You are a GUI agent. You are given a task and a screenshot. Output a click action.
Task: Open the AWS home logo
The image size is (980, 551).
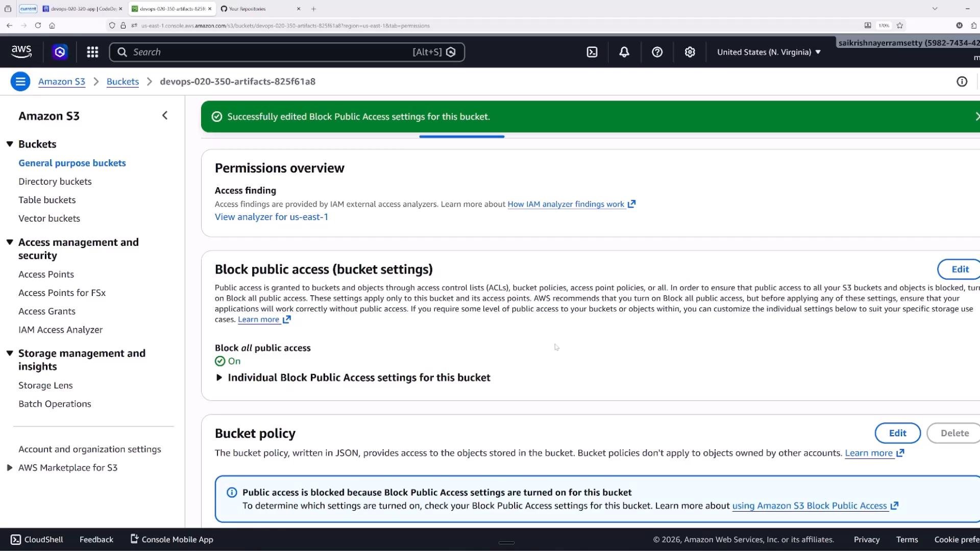click(21, 52)
